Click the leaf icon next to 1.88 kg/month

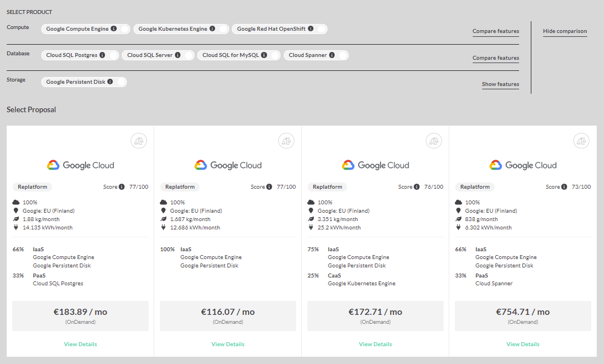click(x=16, y=219)
